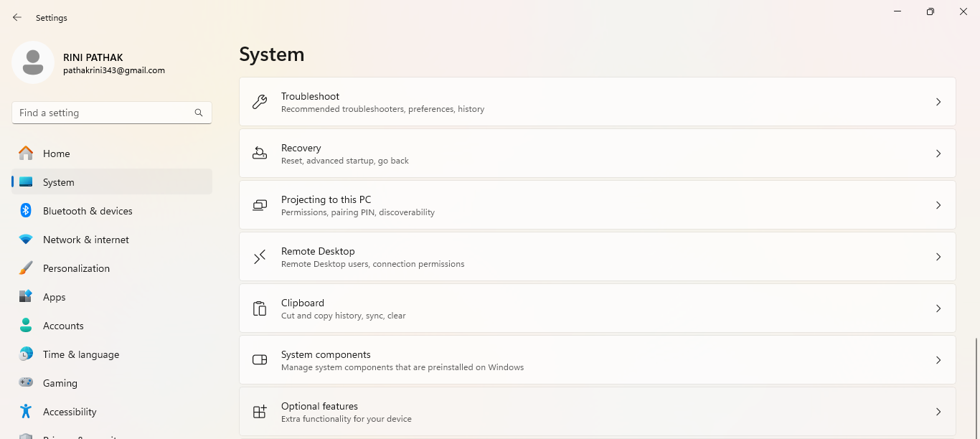
Task: Select Personalization in the sidebar
Action: [x=76, y=268]
